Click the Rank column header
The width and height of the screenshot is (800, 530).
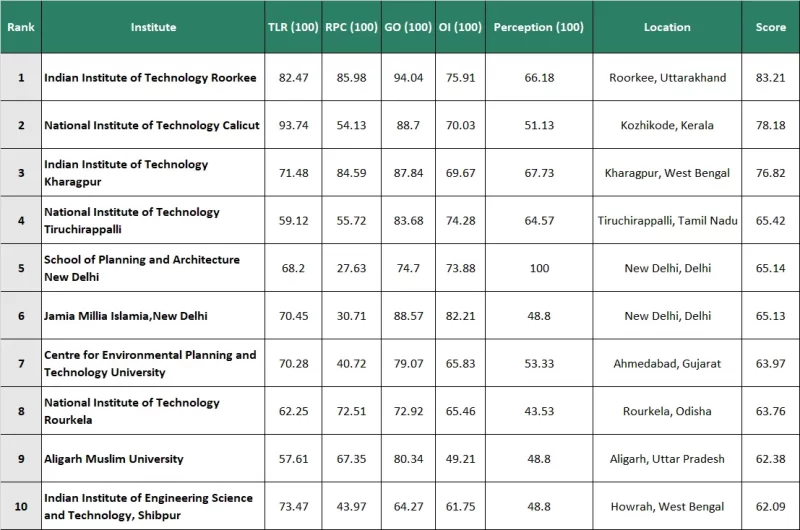[20, 27]
